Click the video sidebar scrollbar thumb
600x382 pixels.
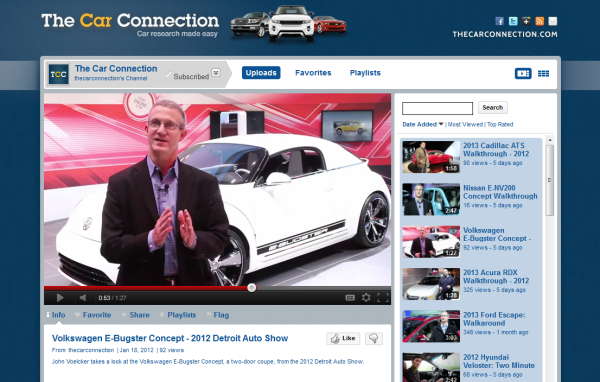[550, 180]
